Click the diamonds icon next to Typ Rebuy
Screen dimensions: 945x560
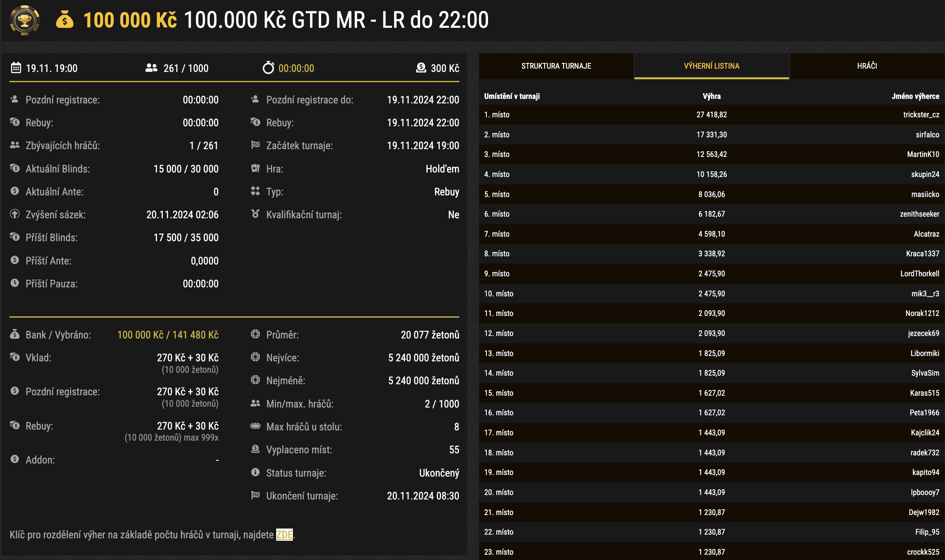(255, 191)
